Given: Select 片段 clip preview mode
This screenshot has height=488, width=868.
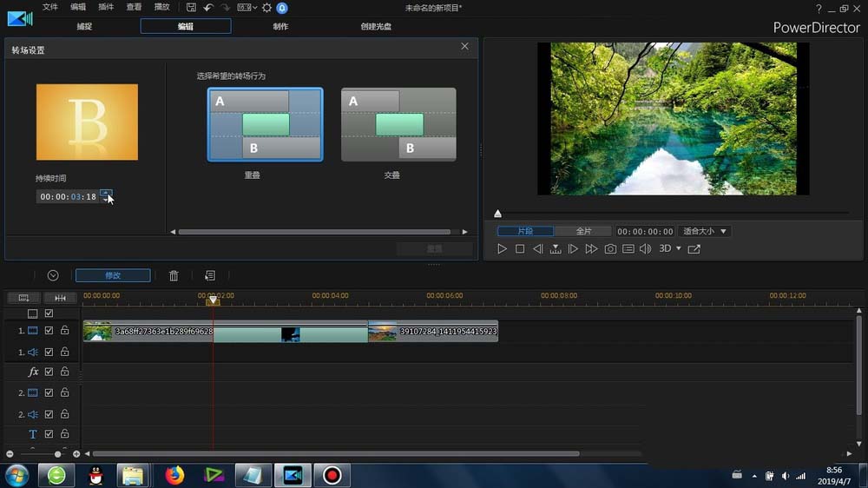Looking at the screenshot, I should point(525,231).
